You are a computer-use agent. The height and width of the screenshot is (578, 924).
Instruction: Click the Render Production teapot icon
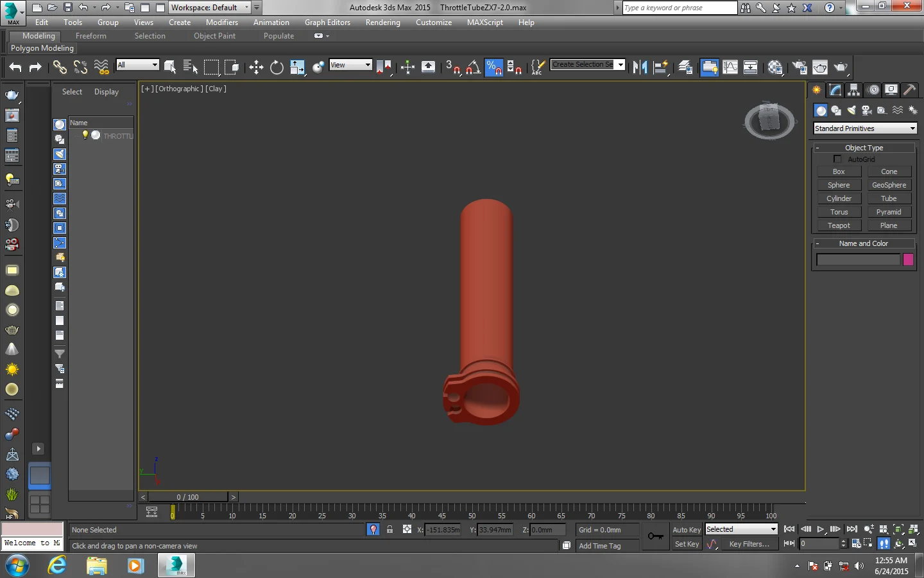coord(841,67)
